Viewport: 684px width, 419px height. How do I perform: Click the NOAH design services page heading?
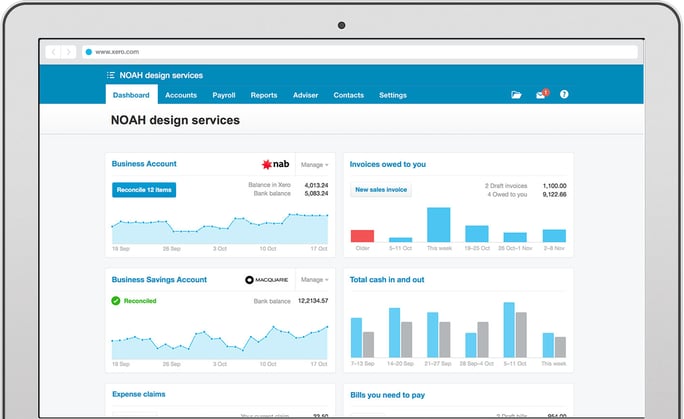pos(175,120)
